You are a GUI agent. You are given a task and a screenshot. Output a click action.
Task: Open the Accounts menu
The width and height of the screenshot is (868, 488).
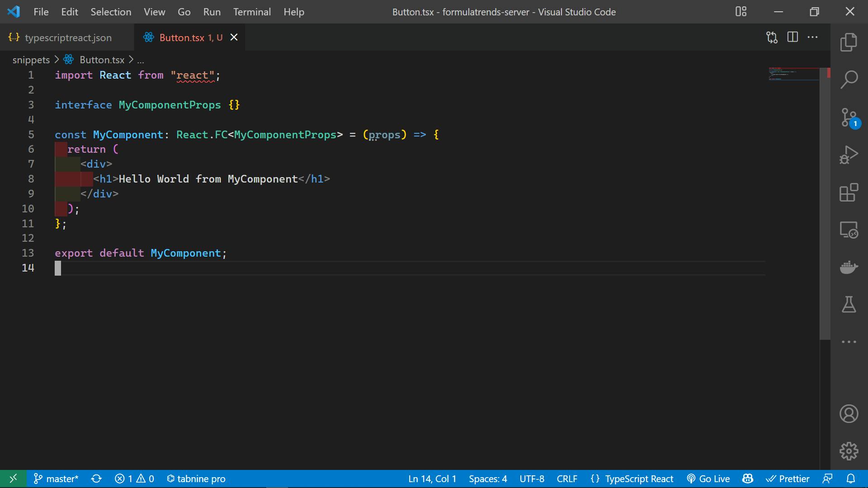click(x=849, y=413)
